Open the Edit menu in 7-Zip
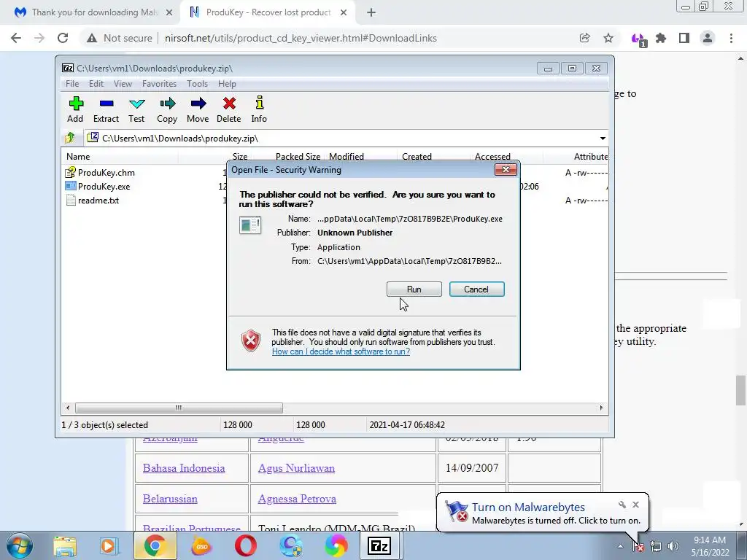This screenshot has height=560, width=747. click(x=96, y=84)
